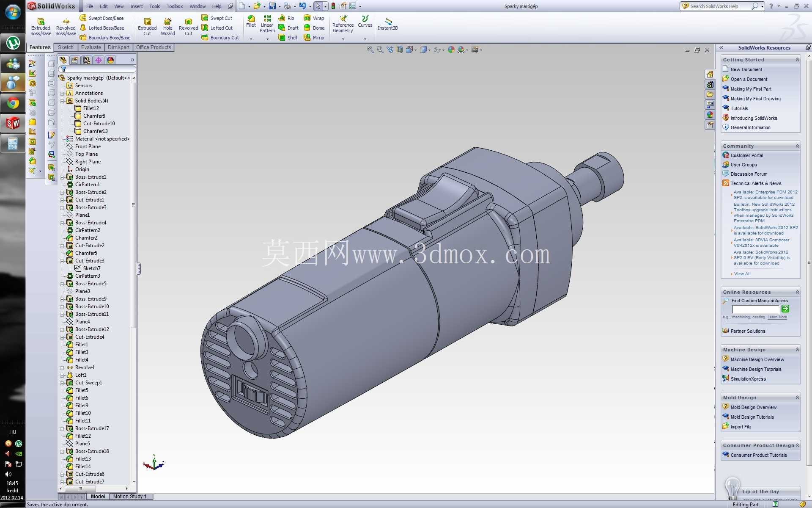
Task: Open the Discussion Forum link
Action: pyautogui.click(x=749, y=174)
